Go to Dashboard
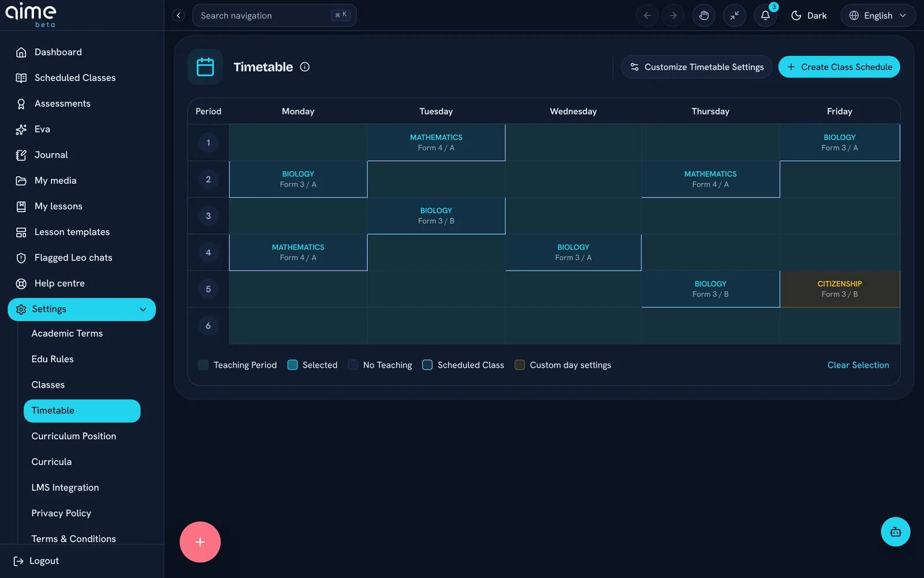The height and width of the screenshot is (578, 924). pos(81,52)
